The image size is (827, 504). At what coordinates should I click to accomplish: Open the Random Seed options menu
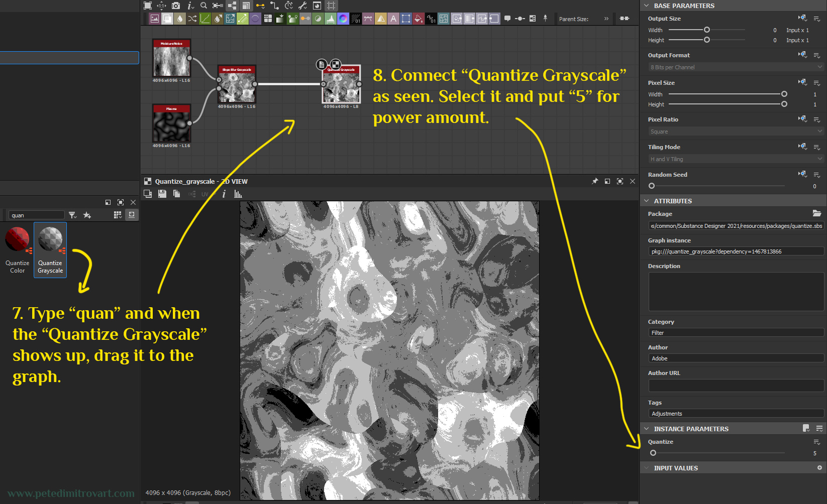[817, 175]
